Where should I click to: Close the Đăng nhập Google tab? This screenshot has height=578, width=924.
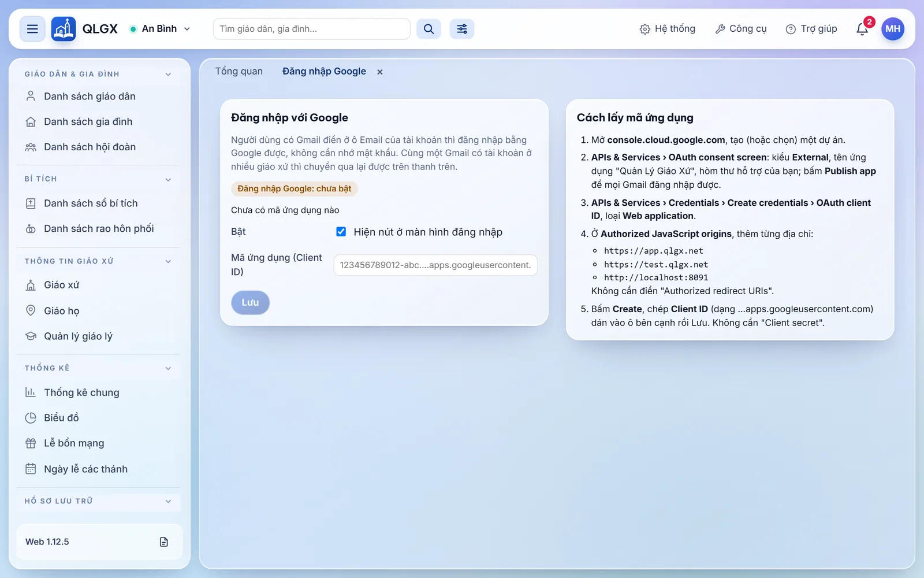(x=380, y=72)
